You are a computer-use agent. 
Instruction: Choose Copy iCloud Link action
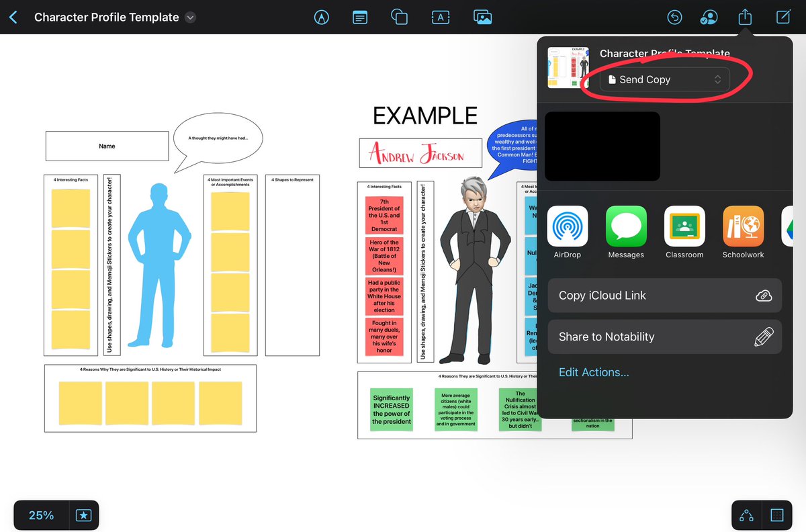tap(665, 296)
